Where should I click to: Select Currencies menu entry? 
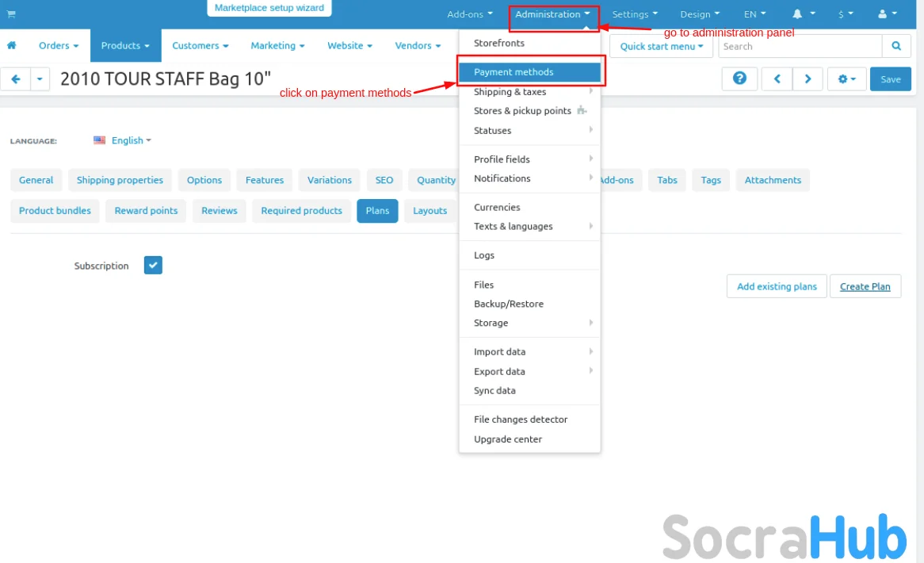[529, 207]
